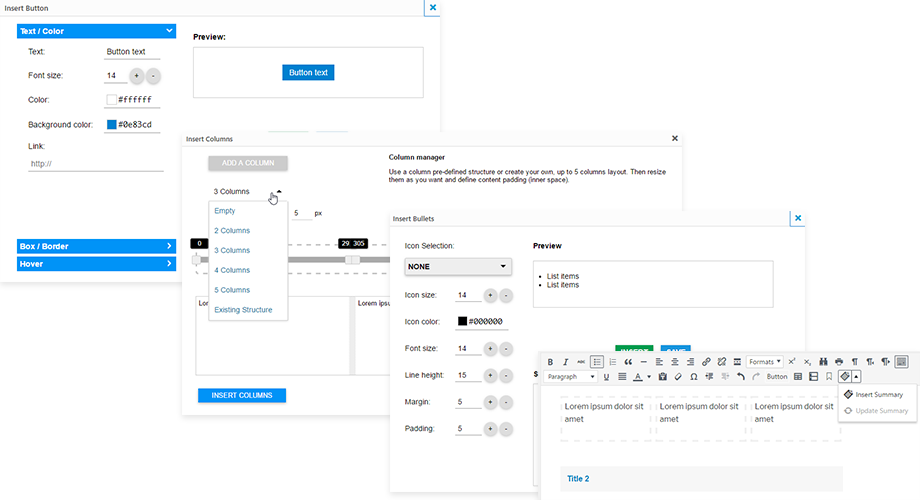
Task: Click the INSERT COLUMNS button
Action: click(x=242, y=396)
